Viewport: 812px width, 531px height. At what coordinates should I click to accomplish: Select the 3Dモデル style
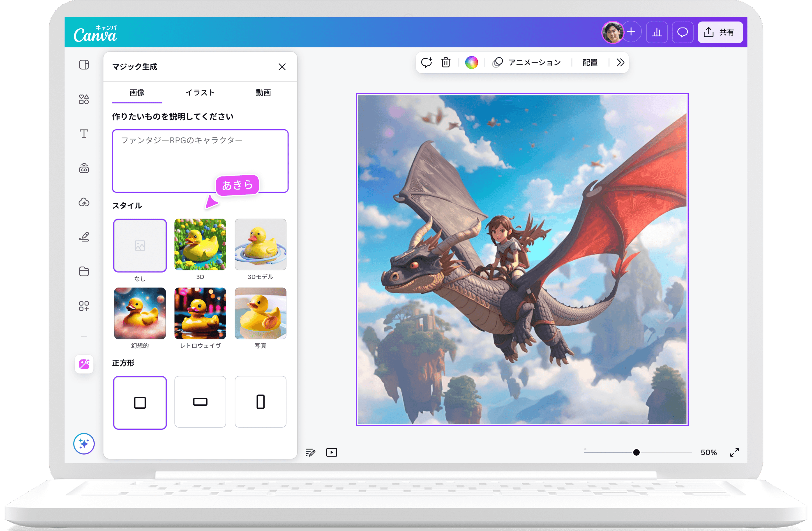point(261,245)
